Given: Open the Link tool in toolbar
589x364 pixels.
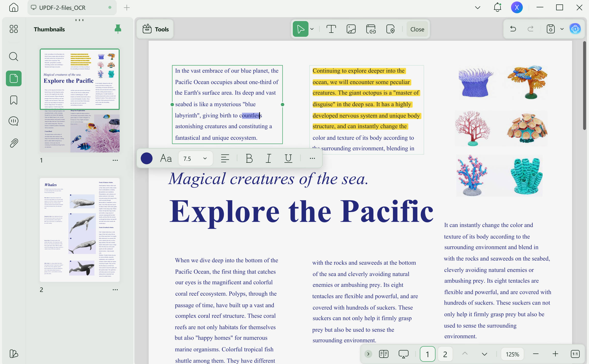Looking at the screenshot, I should point(371,29).
